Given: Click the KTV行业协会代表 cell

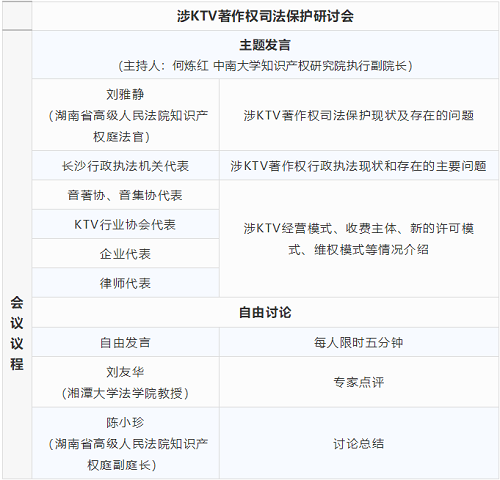Looking at the screenshot, I should tap(125, 224).
